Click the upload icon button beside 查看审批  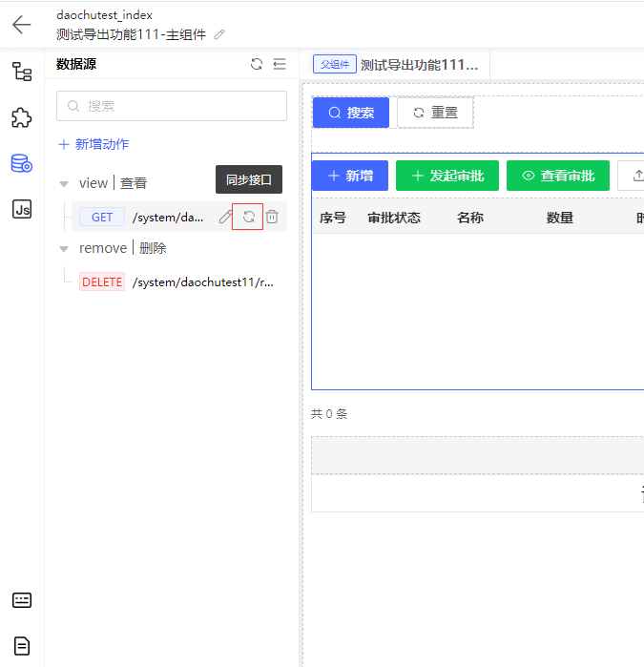point(632,176)
